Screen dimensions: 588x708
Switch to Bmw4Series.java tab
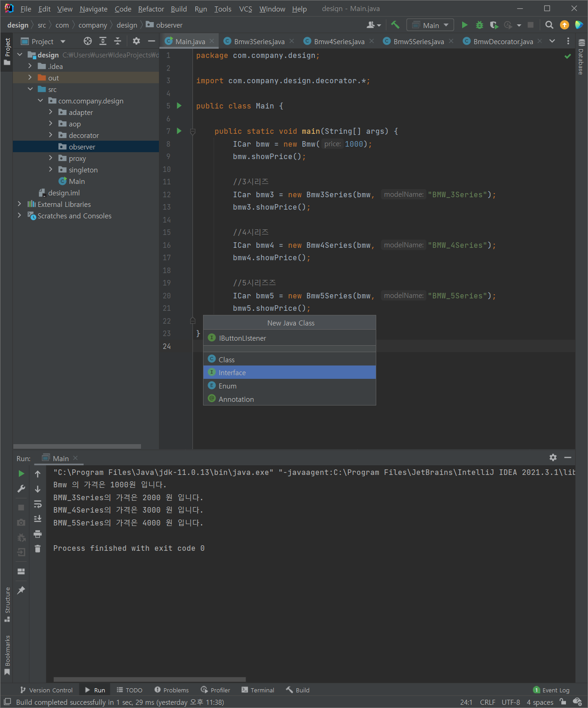[x=339, y=41]
